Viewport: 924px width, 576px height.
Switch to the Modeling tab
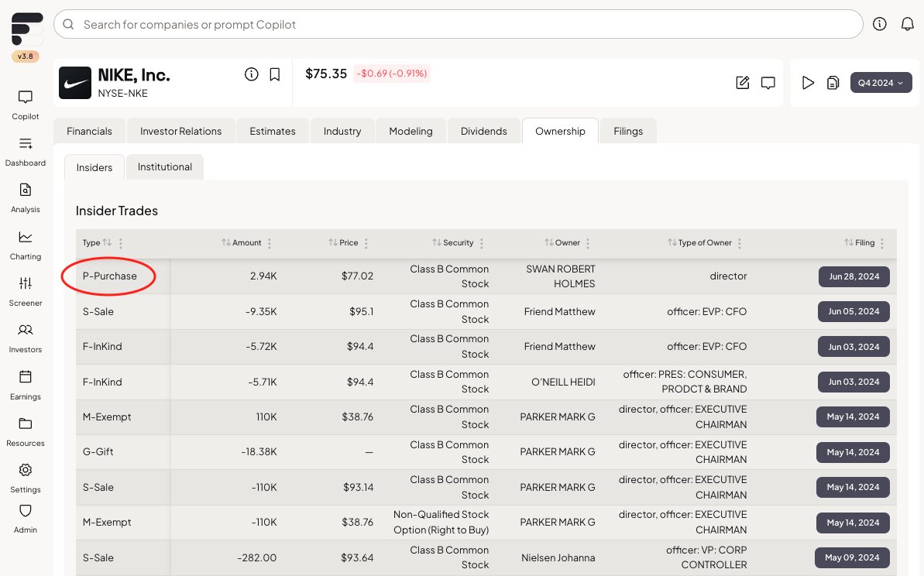[410, 131]
